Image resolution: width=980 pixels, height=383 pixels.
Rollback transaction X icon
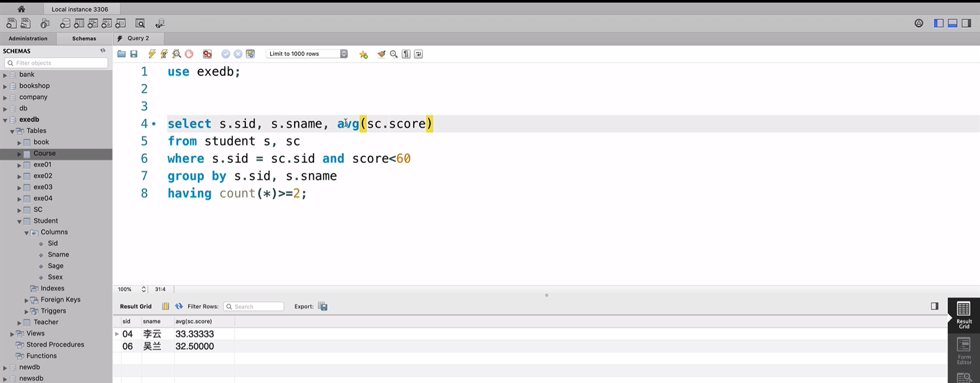point(238,54)
